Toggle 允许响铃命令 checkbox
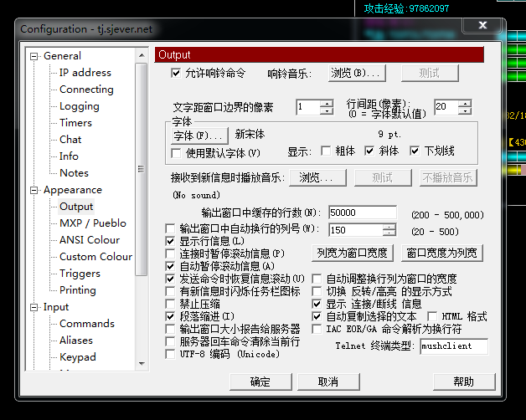The image size is (526, 420). click(x=175, y=73)
